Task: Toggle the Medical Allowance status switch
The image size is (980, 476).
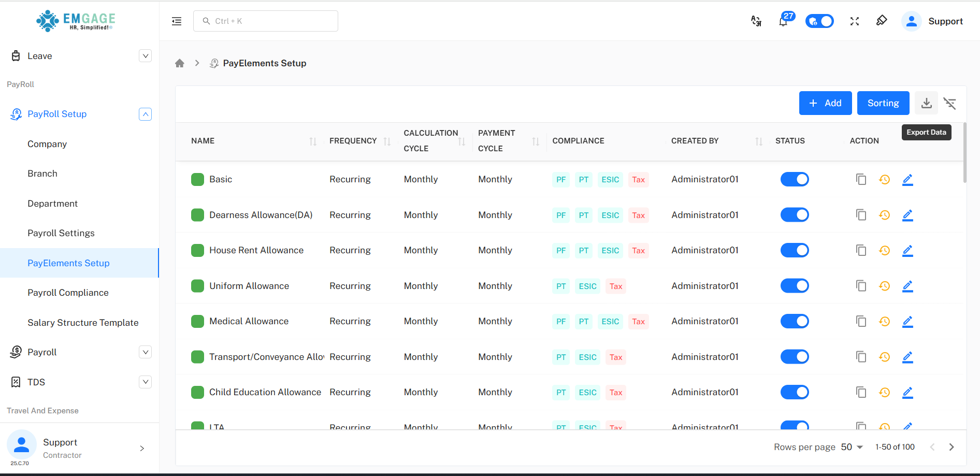Action: 794,322
